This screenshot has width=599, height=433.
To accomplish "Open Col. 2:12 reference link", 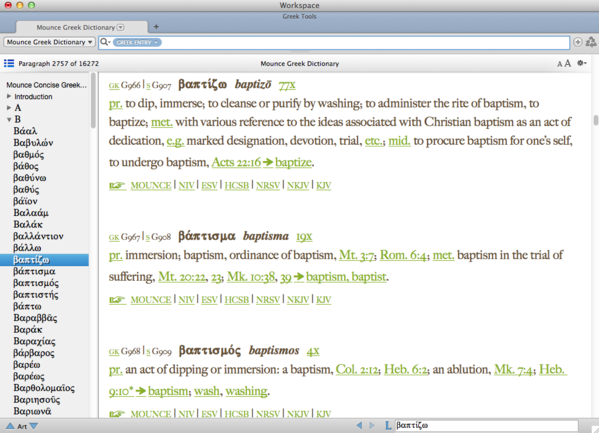I will (357, 370).
